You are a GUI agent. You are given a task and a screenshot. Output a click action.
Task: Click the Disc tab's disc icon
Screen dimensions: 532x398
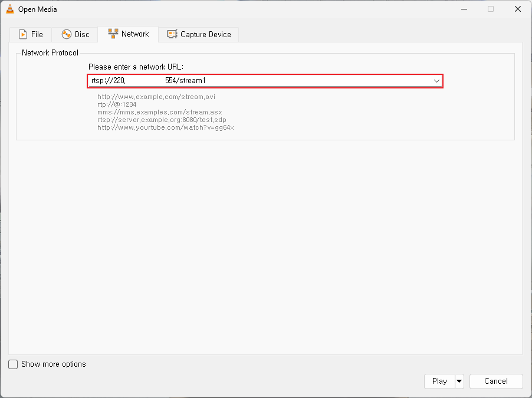[67, 34]
